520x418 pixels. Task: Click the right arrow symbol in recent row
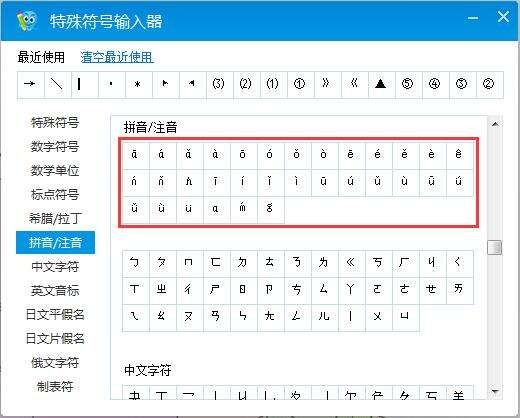[x=31, y=84]
